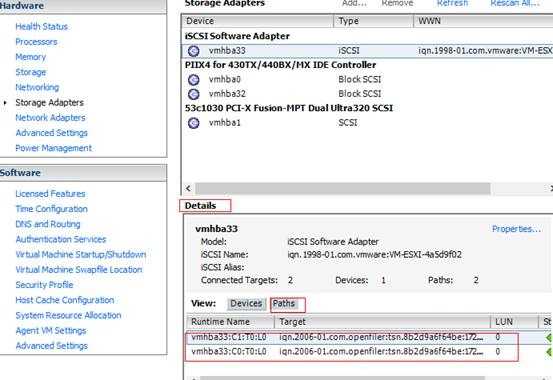Viewport: 553px width, 380px height.
Task: Click adapter list scroll-left arrow
Action: (x=188, y=189)
